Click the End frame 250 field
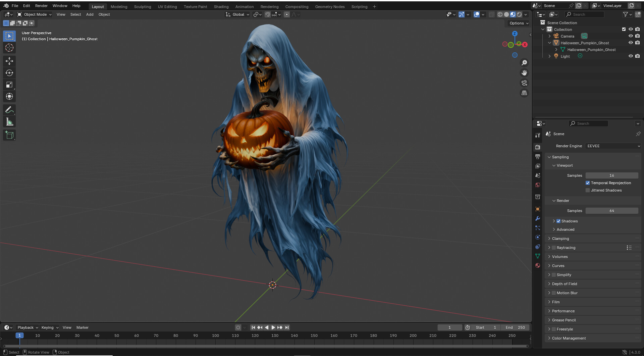The height and width of the screenshot is (356, 644). point(515,327)
